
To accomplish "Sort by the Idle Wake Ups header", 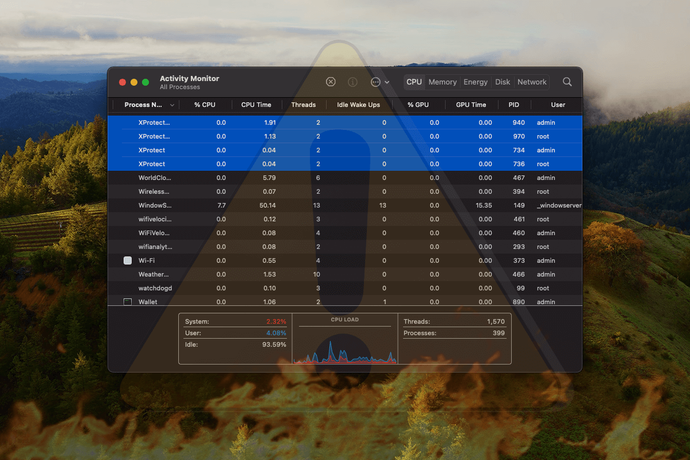I will pyautogui.click(x=357, y=105).
